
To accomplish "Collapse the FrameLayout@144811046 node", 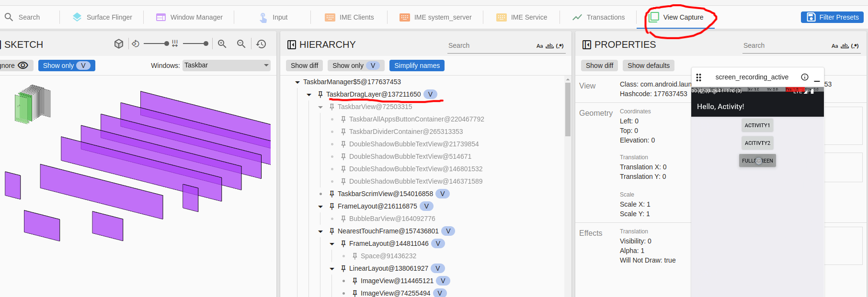I will tap(332, 244).
